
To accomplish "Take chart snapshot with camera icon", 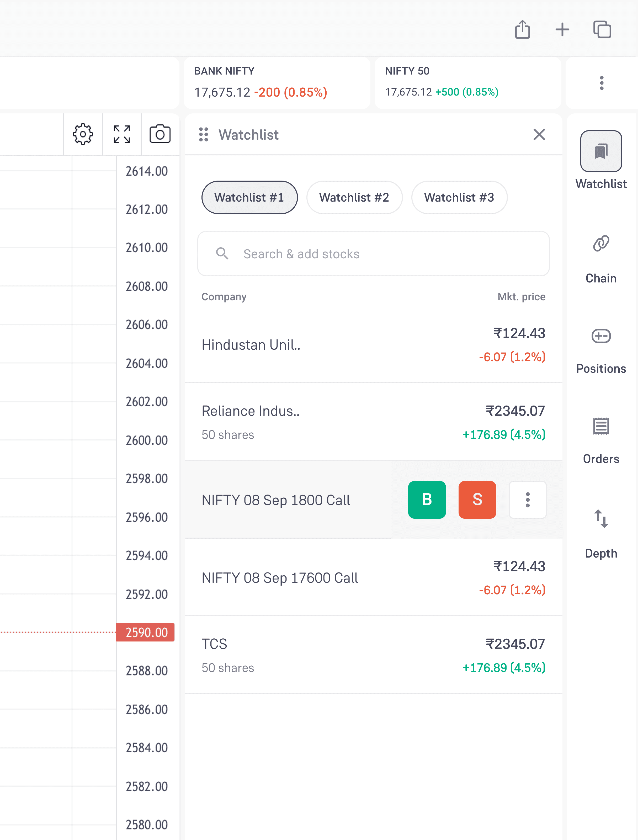I will pyautogui.click(x=160, y=134).
